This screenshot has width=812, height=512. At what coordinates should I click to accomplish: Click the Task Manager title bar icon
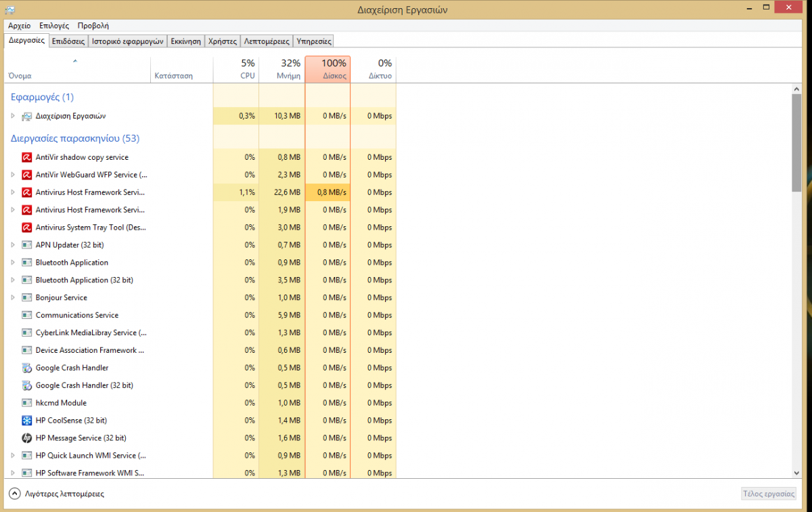(x=10, y=9)
